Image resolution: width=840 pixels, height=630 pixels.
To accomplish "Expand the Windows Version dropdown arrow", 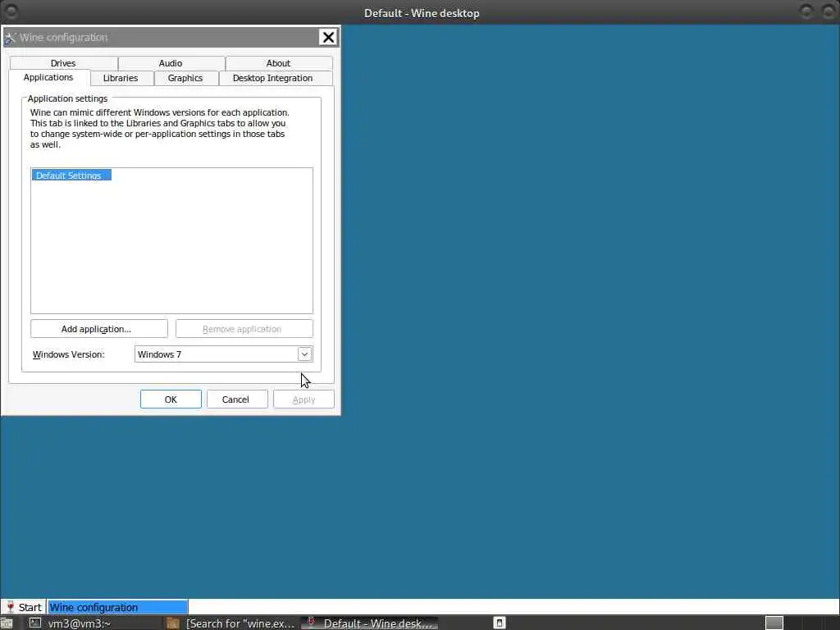I will coord(305,354).
